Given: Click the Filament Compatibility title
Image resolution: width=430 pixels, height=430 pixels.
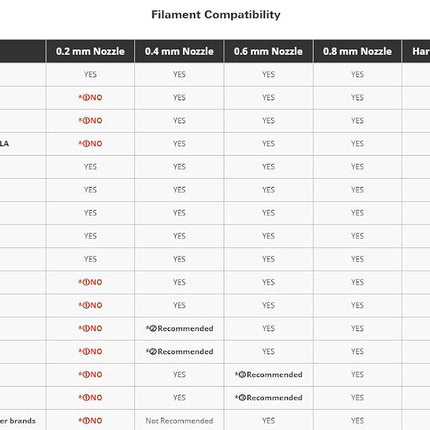Looking at the screenshot, I should pos(216,15).
